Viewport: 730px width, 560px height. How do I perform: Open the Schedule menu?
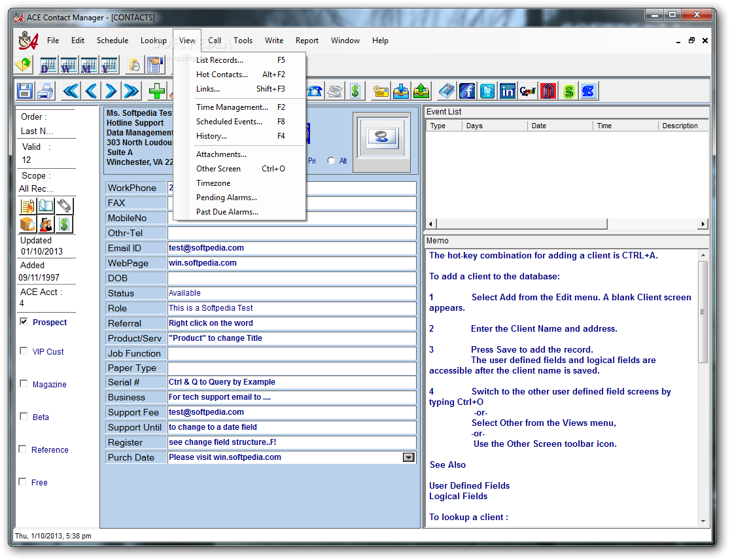[x=113, y=41]
